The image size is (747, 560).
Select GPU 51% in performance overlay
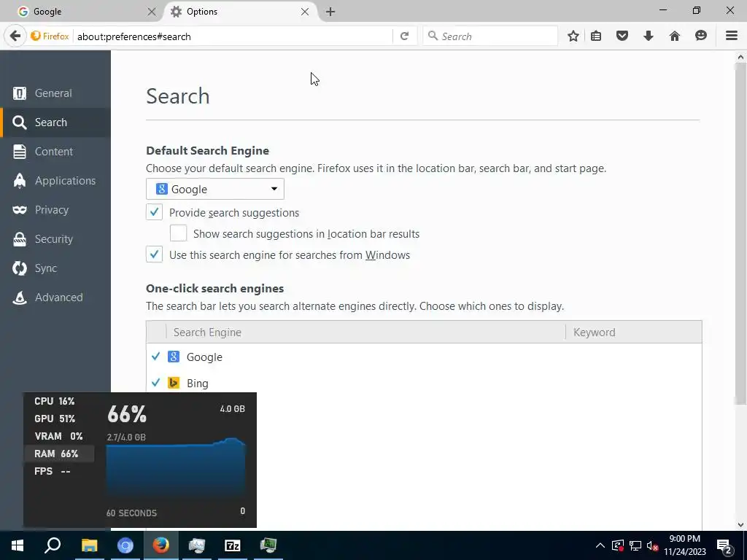(x=59, y=419)
